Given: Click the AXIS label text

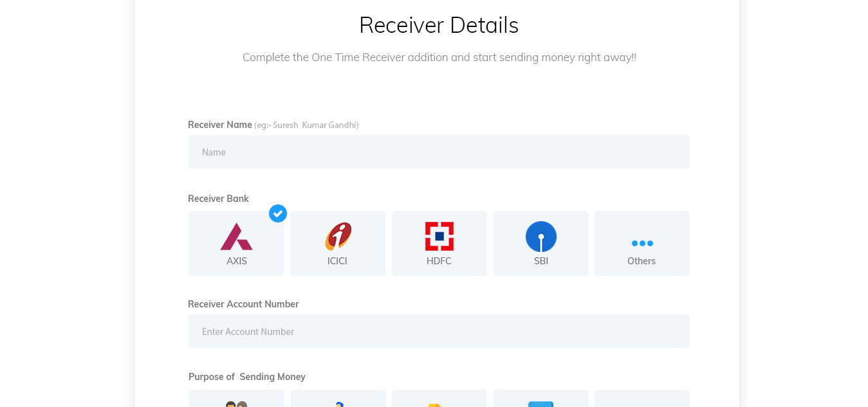Looking at the screenshot, I should (x=237, y=261).
